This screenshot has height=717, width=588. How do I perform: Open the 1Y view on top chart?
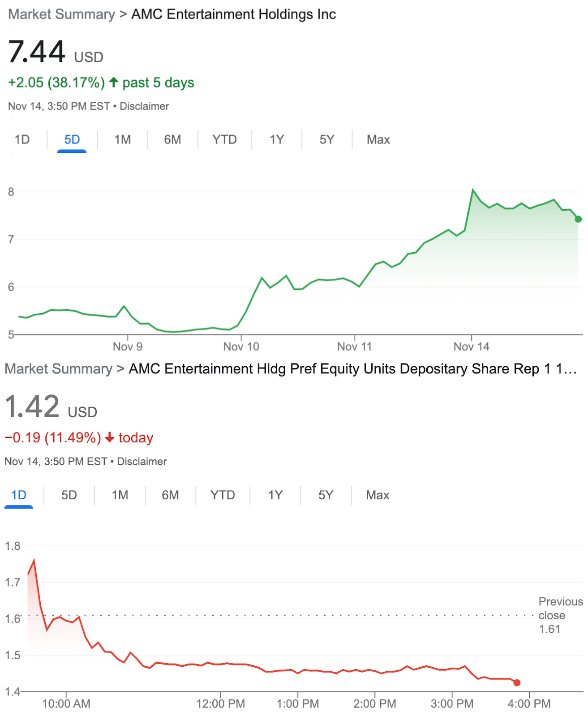[277, 140]
